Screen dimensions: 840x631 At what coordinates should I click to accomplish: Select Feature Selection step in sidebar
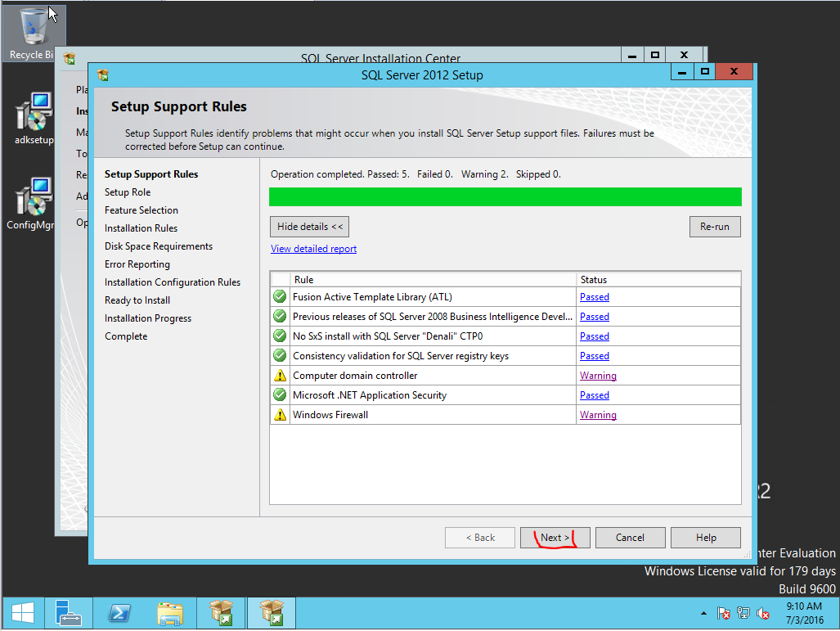[141, 210]
